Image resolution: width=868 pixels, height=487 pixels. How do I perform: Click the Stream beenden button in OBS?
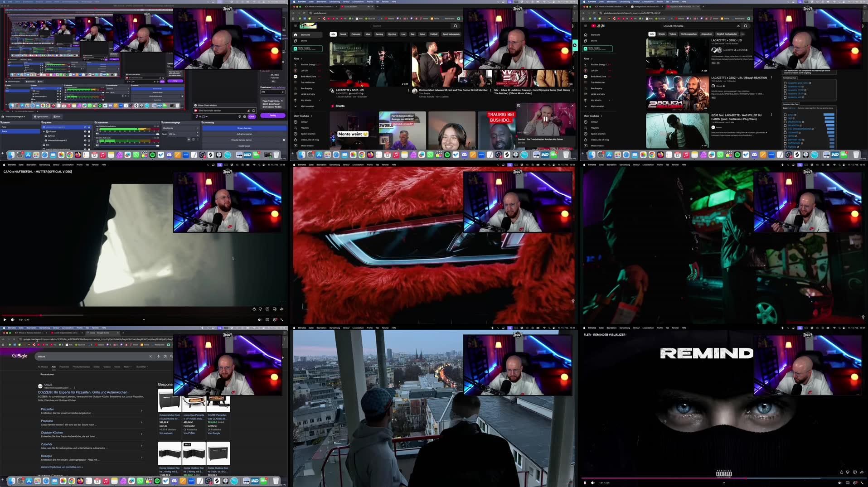pyautogui.click(x=244, y=128)
